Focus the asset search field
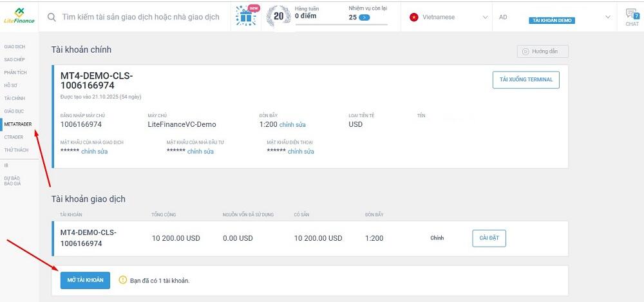644x302 pixels. pyautogui.click(x=140, y=17)
